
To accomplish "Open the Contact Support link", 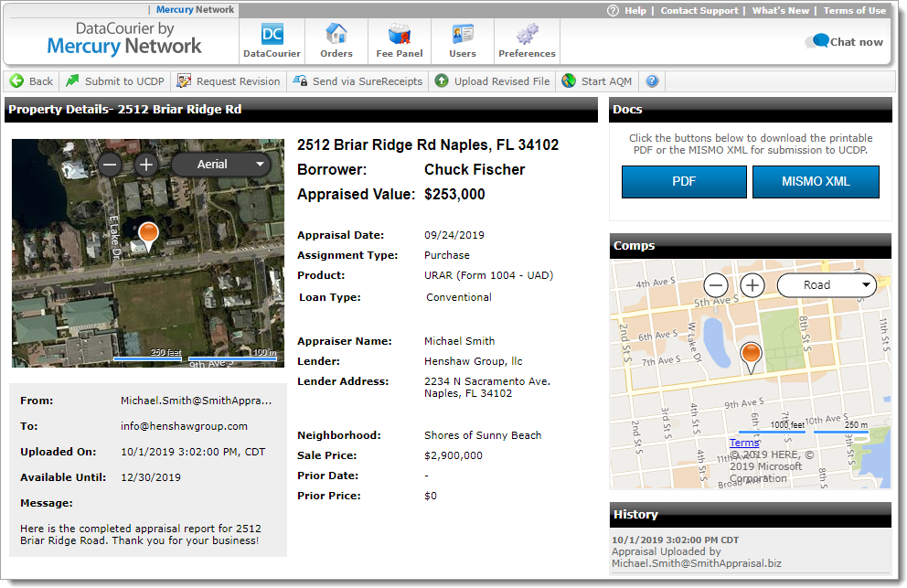I will pos(699,11).
